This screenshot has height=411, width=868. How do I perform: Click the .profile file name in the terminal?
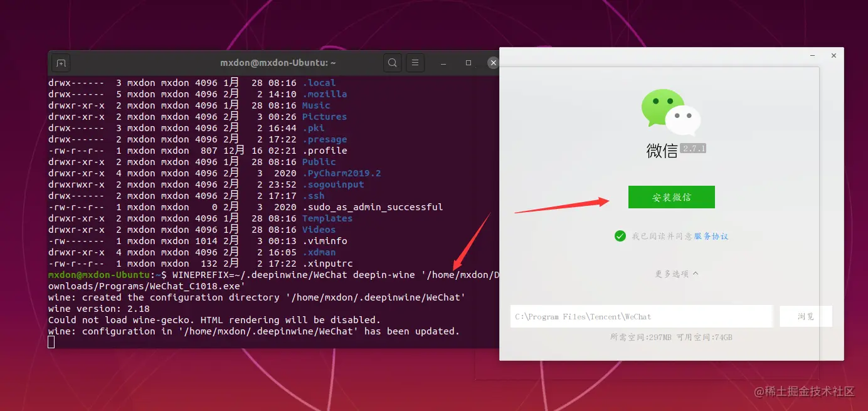[x=325, y=151]
